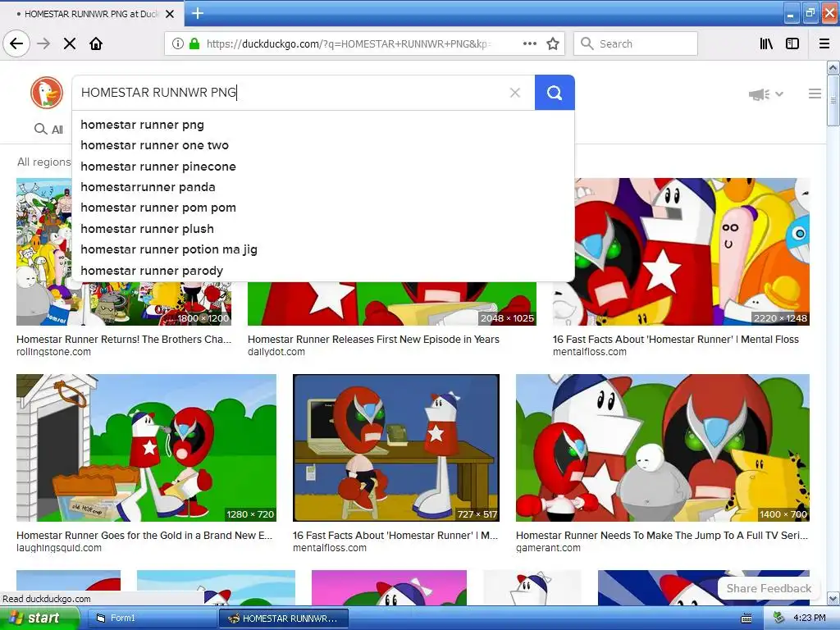840x630 pixels.
Task: Click the page scrollbar up arrow
Action: pyautogui.click(x=833, y=67)
